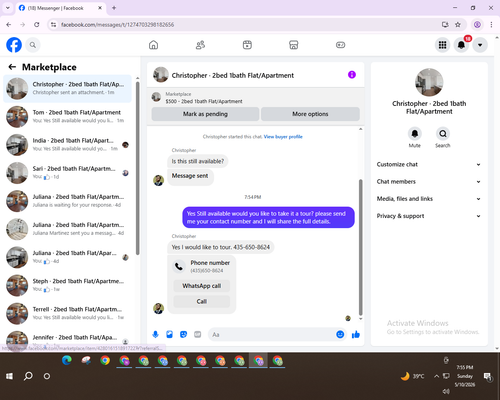The width and height of the screenshot is (500, 400).
Task: Open the Marketplace storefront icon
Action: [x=294, y=45]
